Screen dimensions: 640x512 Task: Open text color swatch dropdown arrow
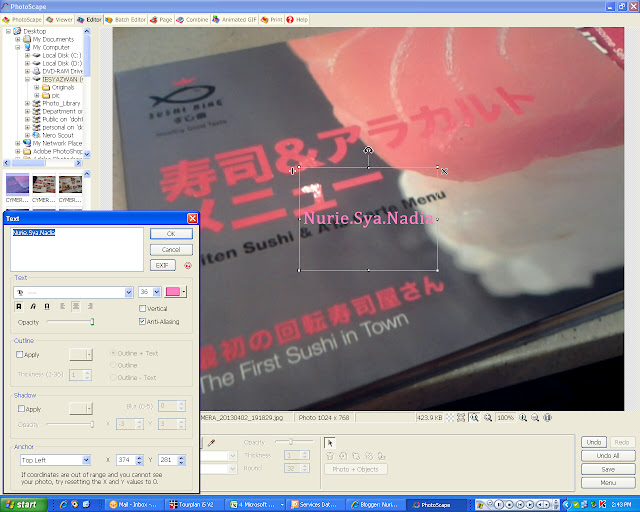(x=184, y=292)
